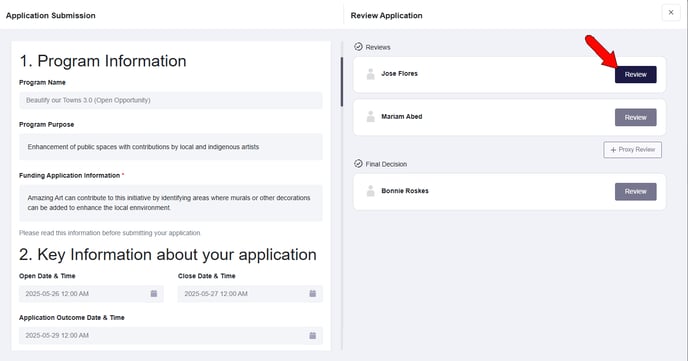Click the Application Outcome Date & Time field

[x=171, y=336]
